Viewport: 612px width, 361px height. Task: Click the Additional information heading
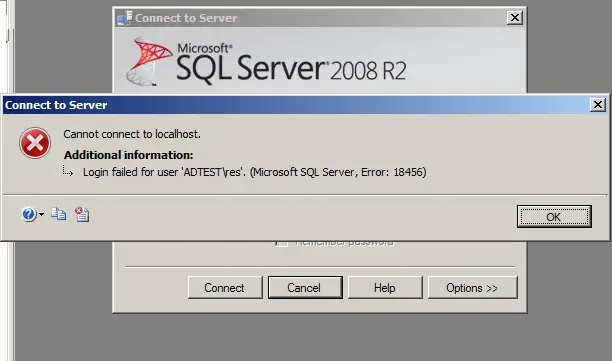click(129, 155)
